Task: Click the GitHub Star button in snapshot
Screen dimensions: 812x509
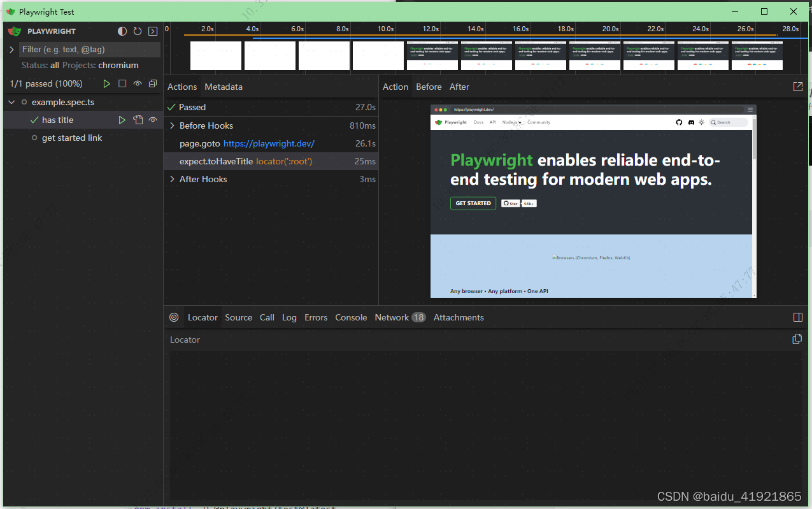Action: 510,203
